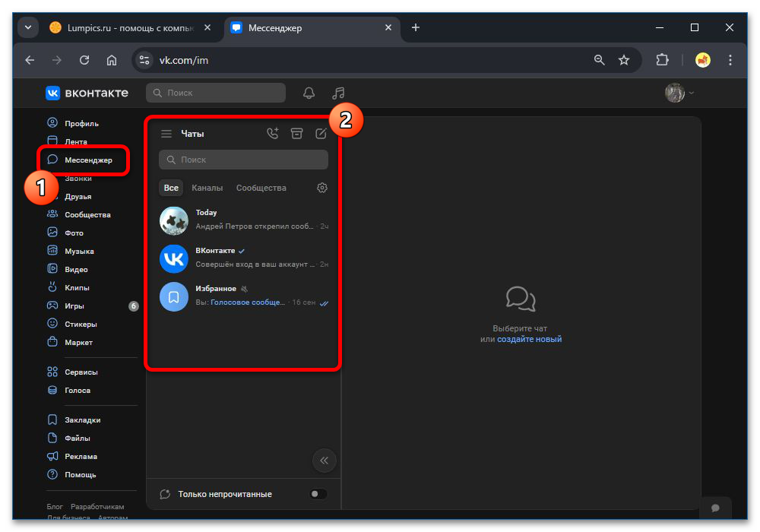Viewport: 760px width, 532px height.
Task: Open Мессенджер in sidebar
Action: click(x=88, y=160)
